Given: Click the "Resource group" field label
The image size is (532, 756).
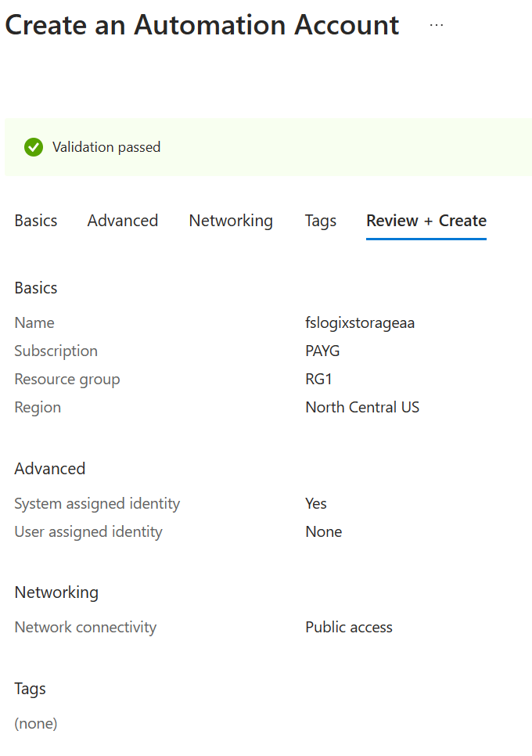Looking at the screenshot, I should [x=67, y=379].
